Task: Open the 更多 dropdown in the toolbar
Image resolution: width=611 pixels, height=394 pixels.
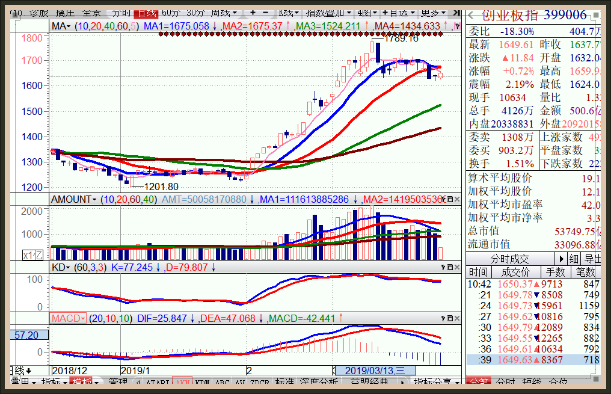Action: tap(433, 14)
